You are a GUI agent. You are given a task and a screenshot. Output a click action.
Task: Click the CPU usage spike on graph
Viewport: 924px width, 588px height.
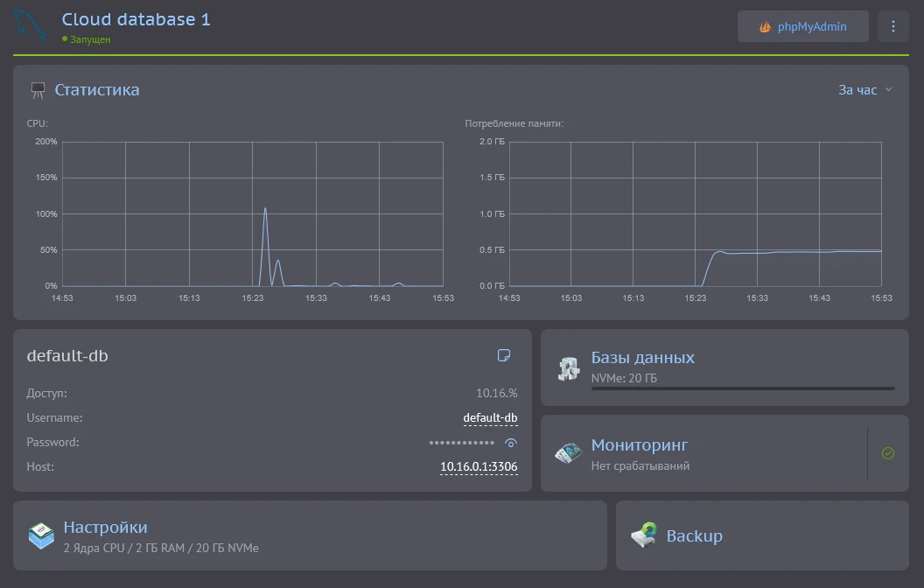click(x=265, y=210)
